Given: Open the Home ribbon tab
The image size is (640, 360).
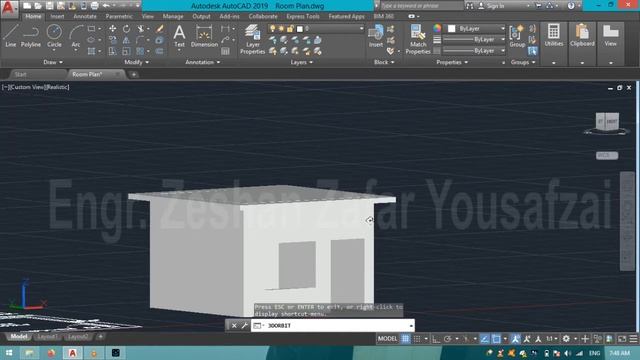Looking at the screenshot, I should tap(33, 16).
